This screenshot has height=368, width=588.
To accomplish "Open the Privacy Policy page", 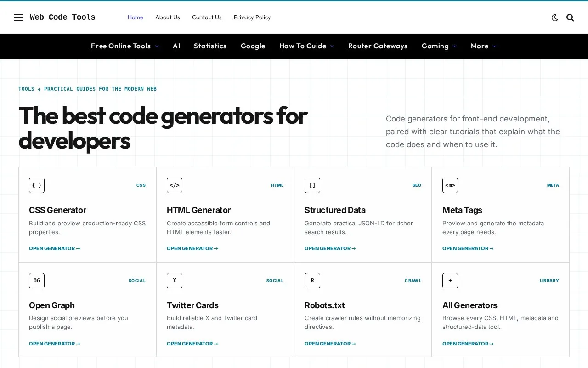I will 252,17.
